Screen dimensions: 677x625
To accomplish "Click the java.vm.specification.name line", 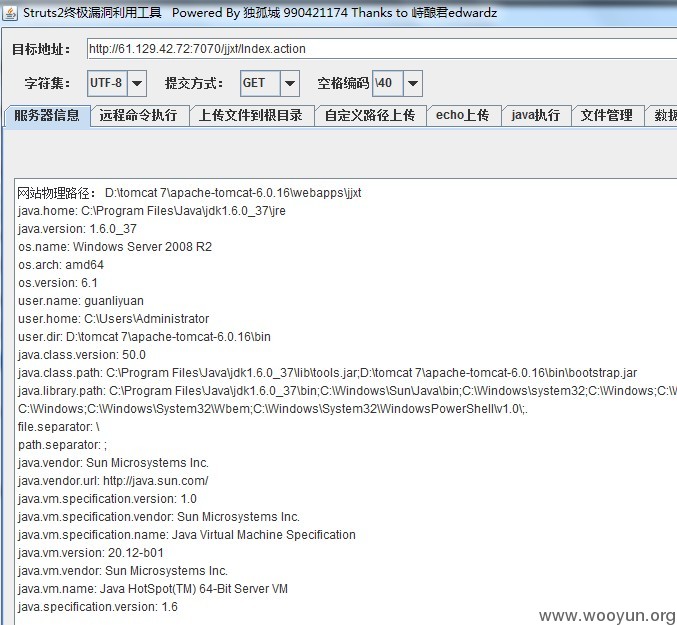I will (187, 535).
